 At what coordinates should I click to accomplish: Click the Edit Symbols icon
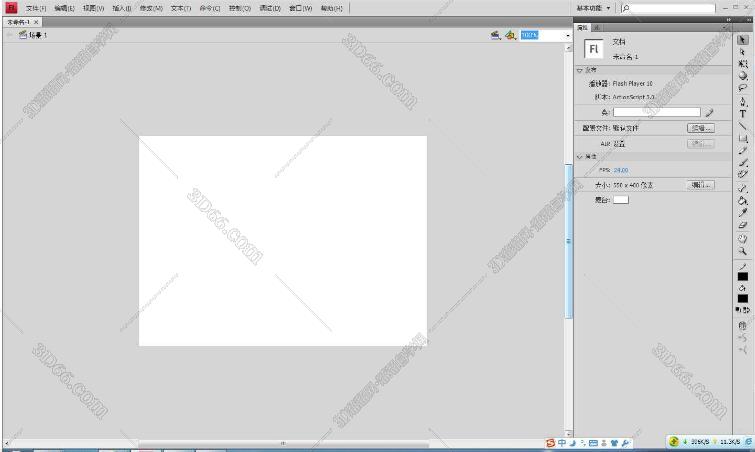(510, 35)
